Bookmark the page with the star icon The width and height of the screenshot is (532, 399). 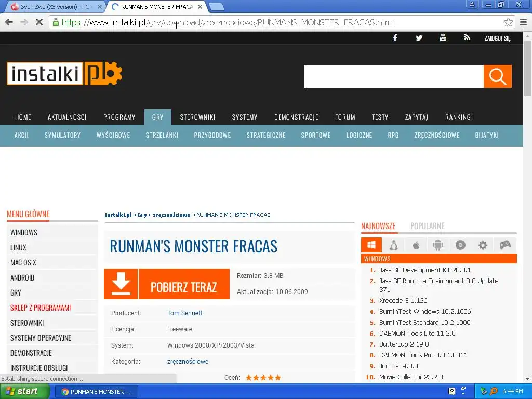pyautogui.click(x=508, y=22)
